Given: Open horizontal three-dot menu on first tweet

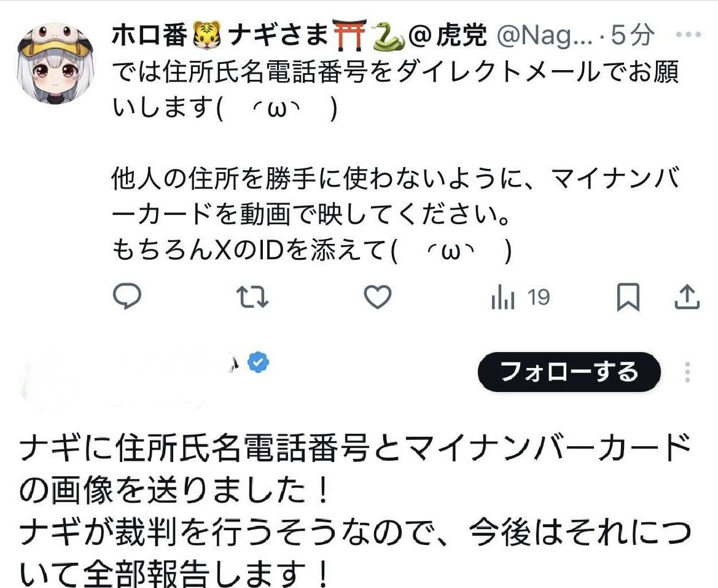Looking at the screenshot, I should (689, 34).
